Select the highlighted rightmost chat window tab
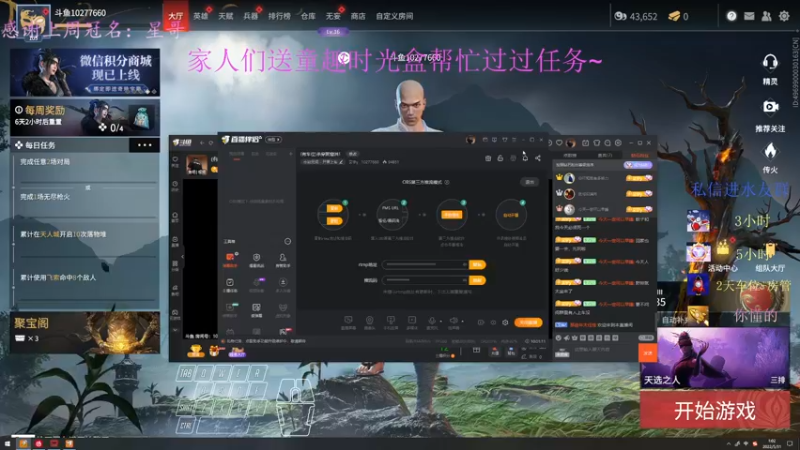The height and width of the screenshot is (450, 800). (x=639, y=155)
